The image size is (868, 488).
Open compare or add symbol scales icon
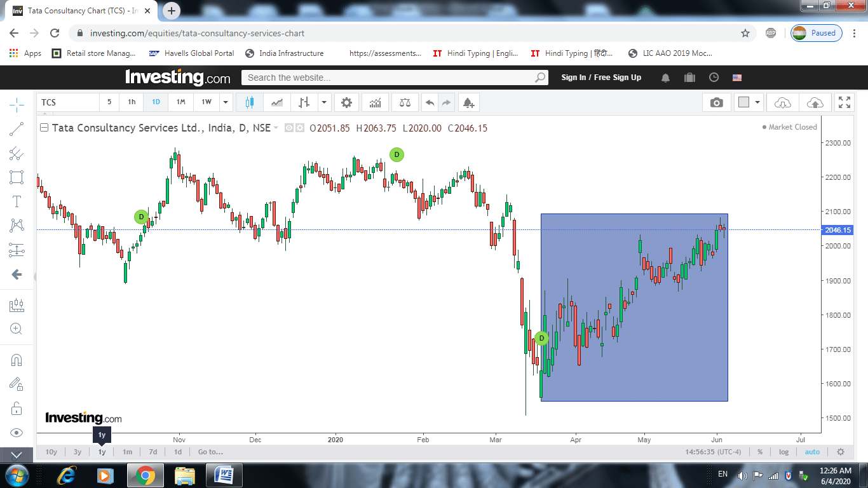(x=405, y=102)
